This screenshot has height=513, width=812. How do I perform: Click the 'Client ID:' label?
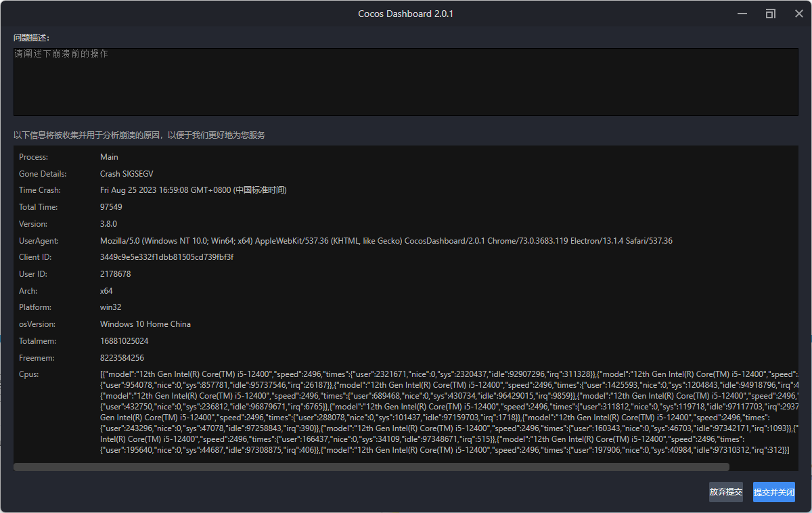[x=35, y=257]
